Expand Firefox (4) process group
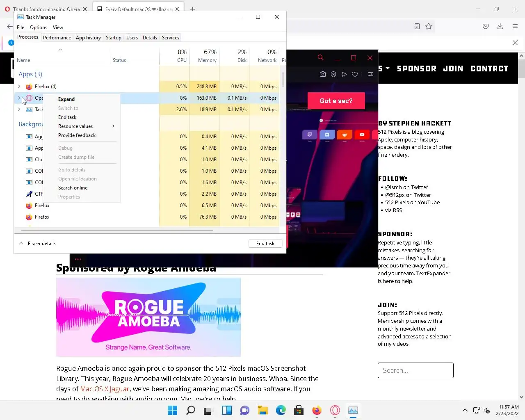525x420 pixels. click(x=19, y=87)
